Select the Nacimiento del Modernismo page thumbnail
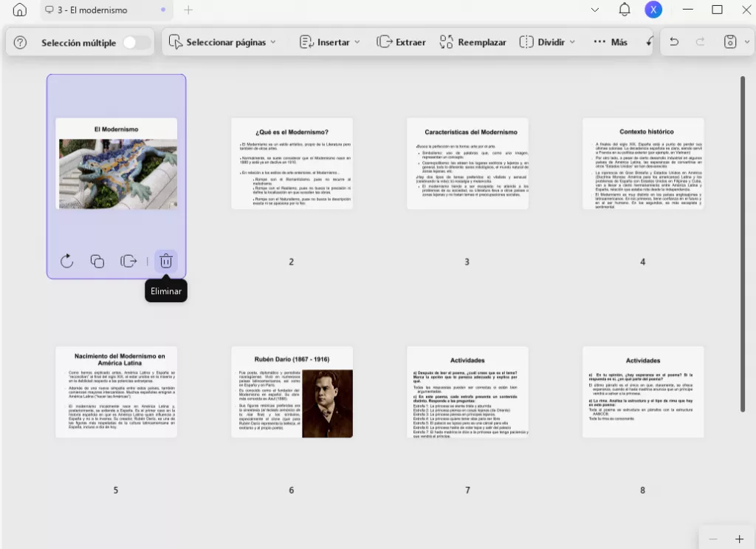756x549 pixels. pos(116,392)
